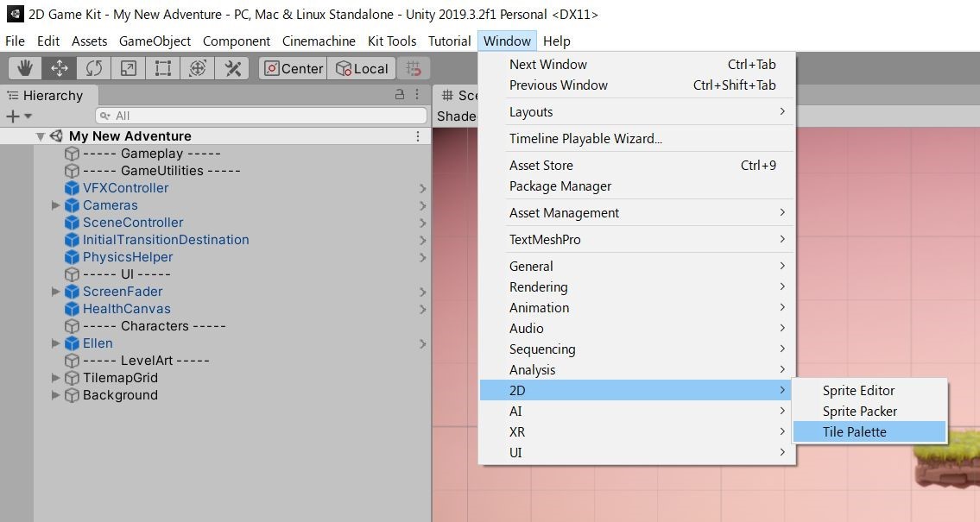This screenshot has height=522, width=980.
Task: Open Asset Store from Window menu
Action: point(637,166)
